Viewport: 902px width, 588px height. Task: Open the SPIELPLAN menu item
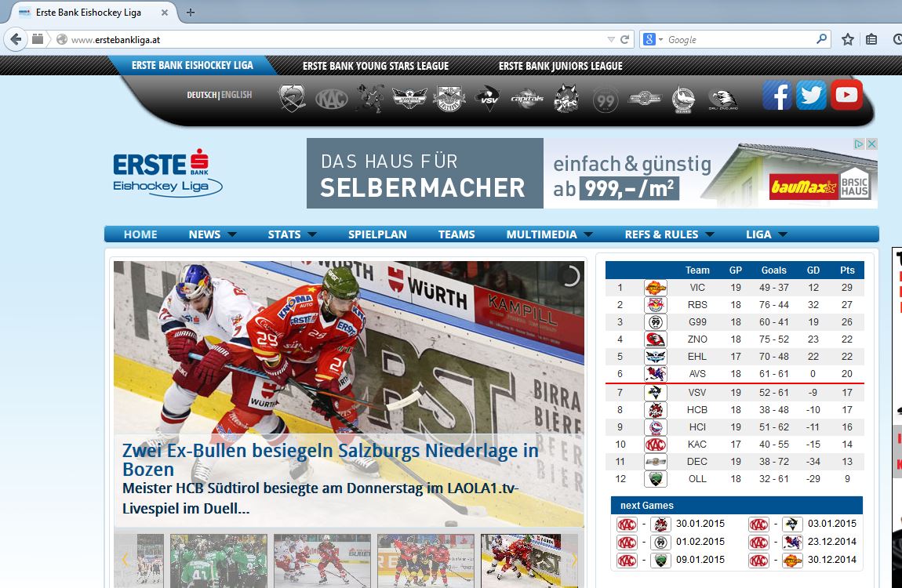click(377, 234)
